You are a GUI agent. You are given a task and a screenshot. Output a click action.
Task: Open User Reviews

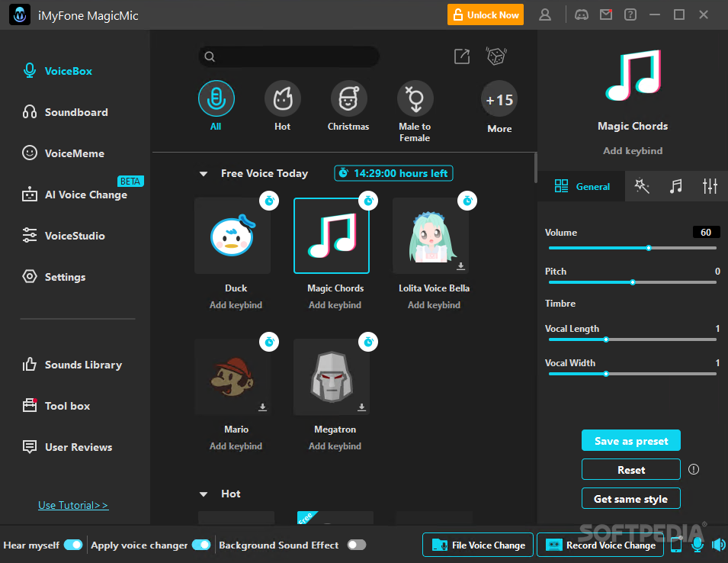point(67,447)
